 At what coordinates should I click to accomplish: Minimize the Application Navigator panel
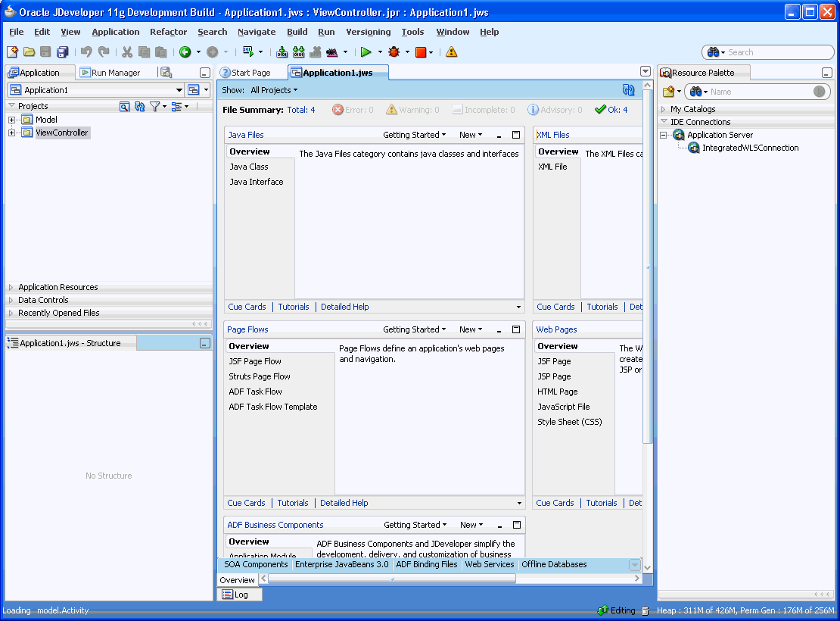204,73
